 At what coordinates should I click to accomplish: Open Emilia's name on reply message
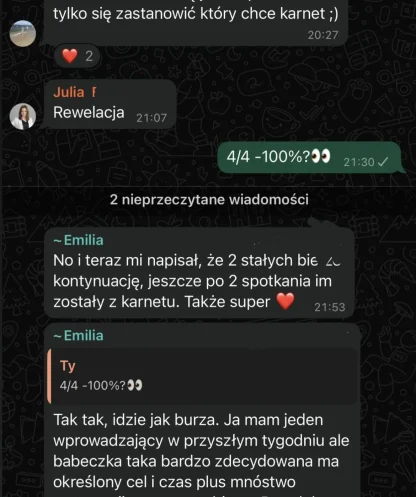coord(79,335)
